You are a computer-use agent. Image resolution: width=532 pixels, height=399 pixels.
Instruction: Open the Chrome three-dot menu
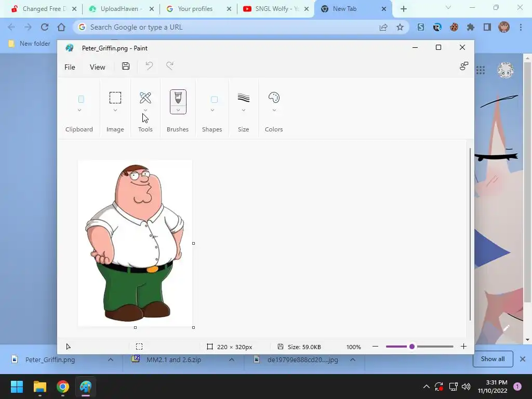tap(521, 27)
